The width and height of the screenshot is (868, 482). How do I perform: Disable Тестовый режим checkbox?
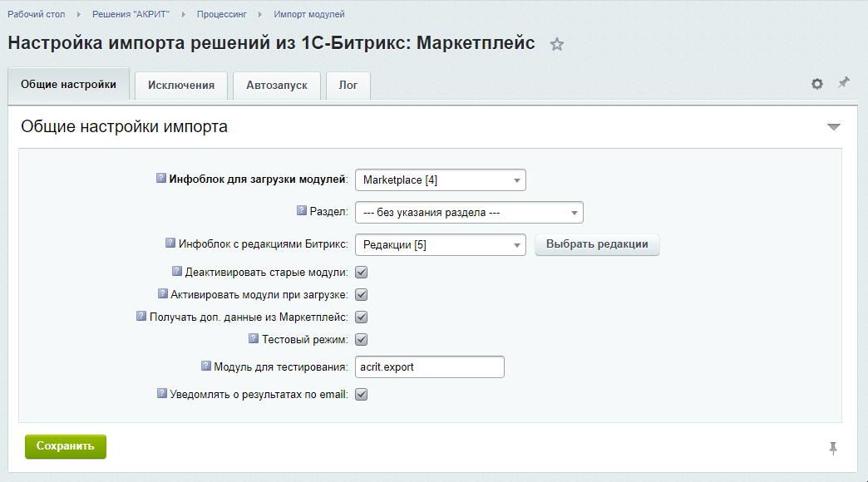pyautogui.click(x=362, y=339)
